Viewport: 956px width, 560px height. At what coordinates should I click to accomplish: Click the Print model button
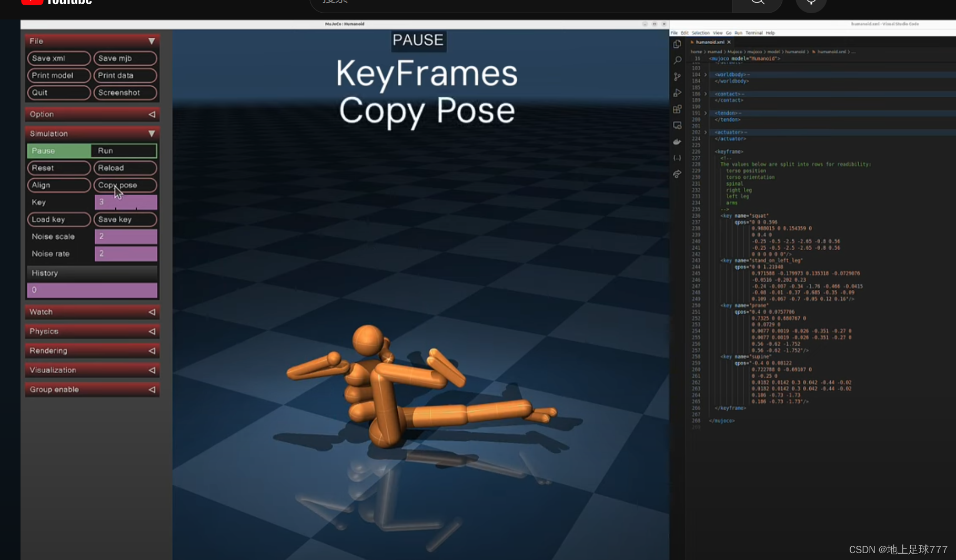tap(59, 76)
